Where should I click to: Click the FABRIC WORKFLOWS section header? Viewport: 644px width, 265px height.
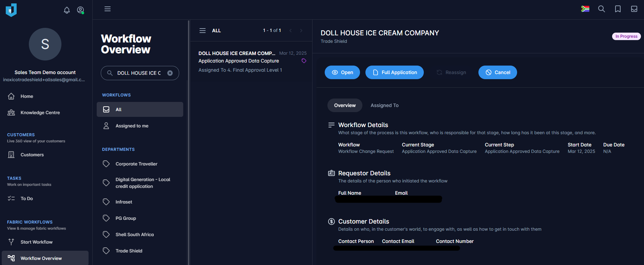(30, 222)
